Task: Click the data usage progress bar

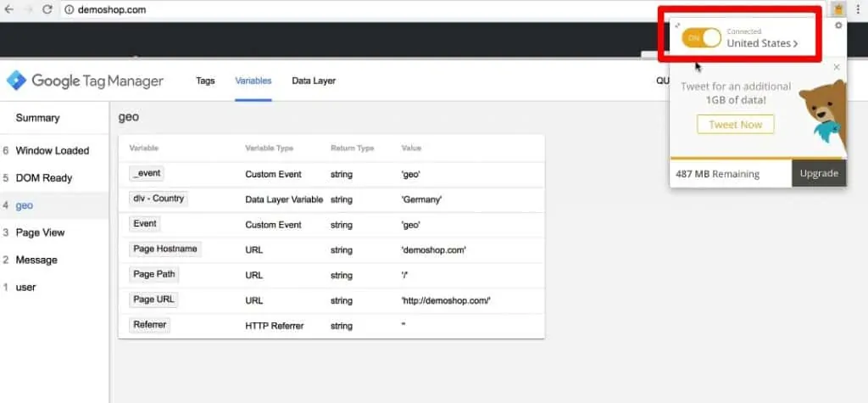Action: 758,159
